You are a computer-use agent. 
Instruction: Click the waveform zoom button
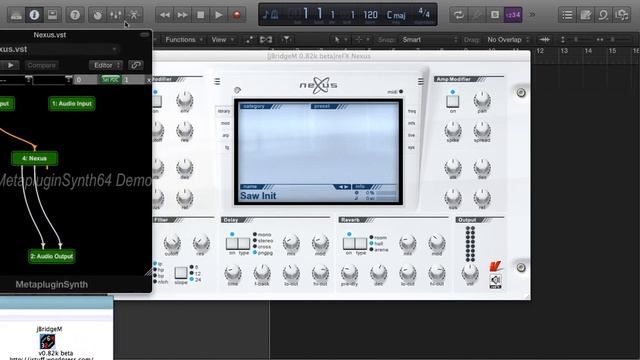pyautogui.click(x=544, y=40)
